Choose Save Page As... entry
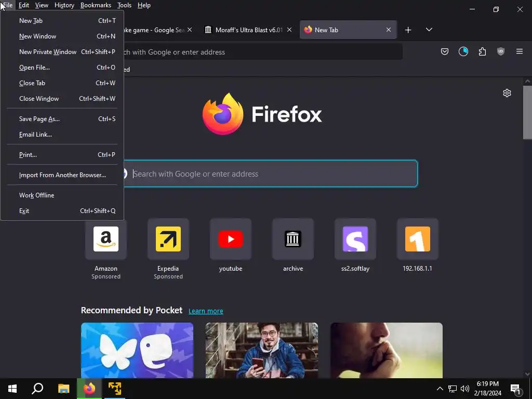 point(62,119)
